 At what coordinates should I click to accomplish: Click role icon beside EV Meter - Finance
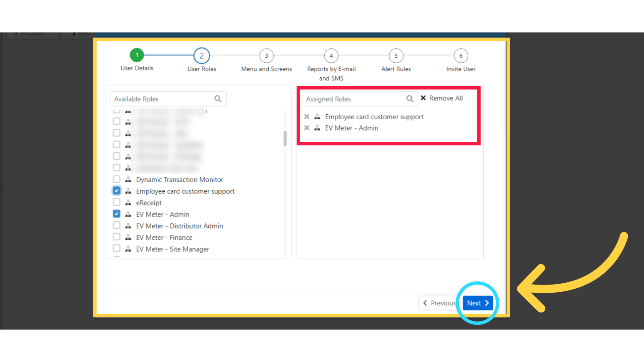[128, 238]
